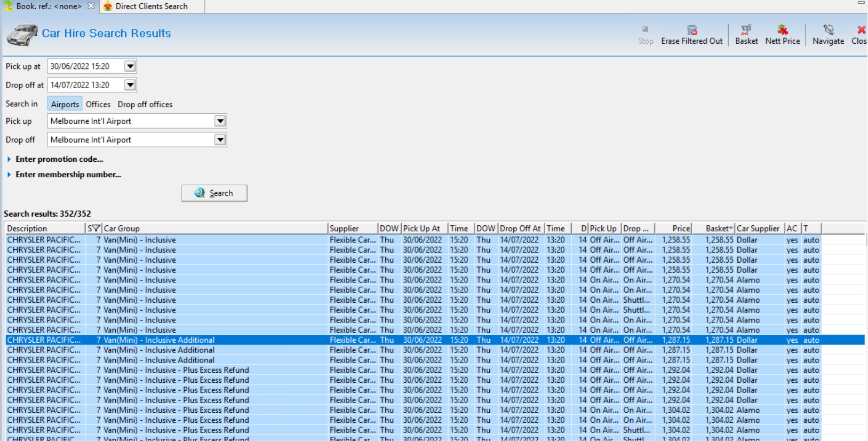Click the Erase Filtered Out toolbar button
The image size is (868, 441).
691,35
